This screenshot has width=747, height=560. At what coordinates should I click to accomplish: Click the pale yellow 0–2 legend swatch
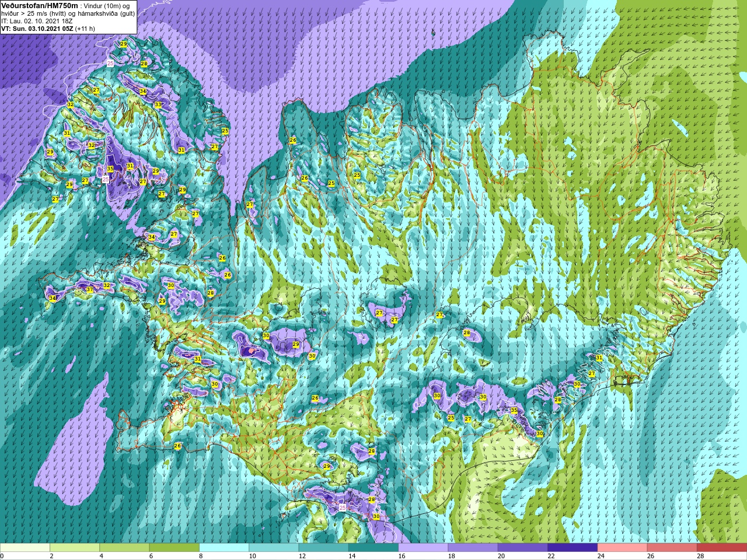tap(25, 548)
